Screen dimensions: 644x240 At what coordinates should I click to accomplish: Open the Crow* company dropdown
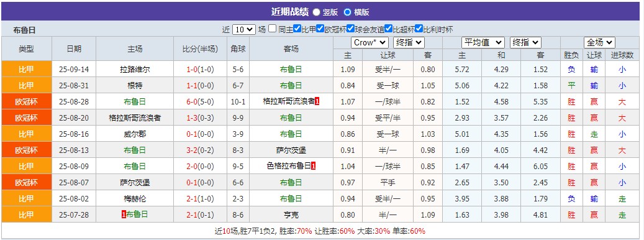(370, 42)
